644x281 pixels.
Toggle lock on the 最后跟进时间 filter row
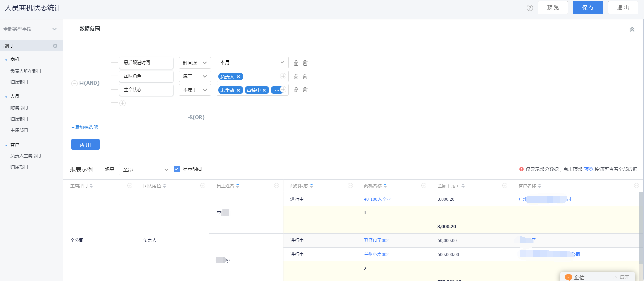coord(296,63)
